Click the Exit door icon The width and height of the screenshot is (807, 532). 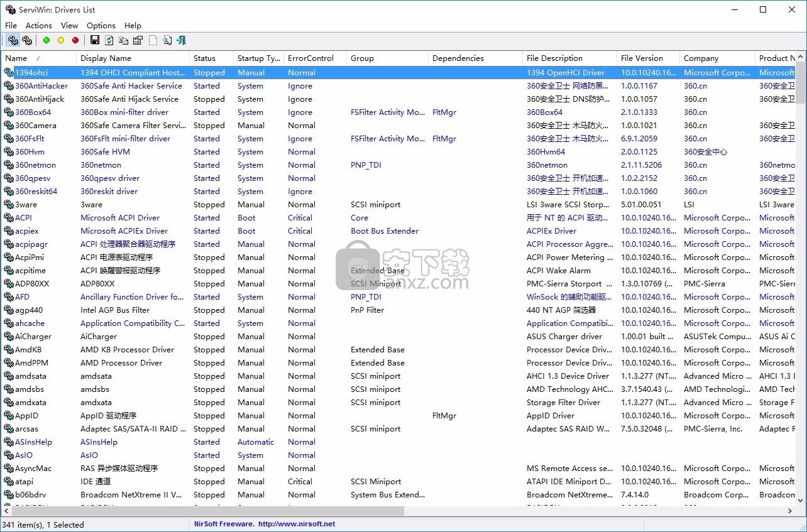pyautogui.click(x=182, y=40)
